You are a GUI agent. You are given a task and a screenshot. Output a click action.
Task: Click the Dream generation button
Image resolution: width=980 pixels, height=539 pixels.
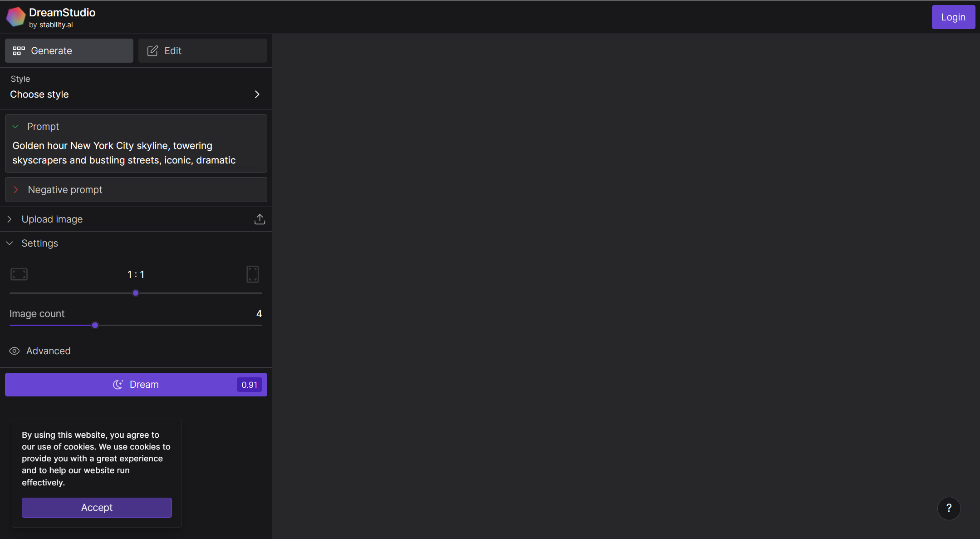coord(136,384)
